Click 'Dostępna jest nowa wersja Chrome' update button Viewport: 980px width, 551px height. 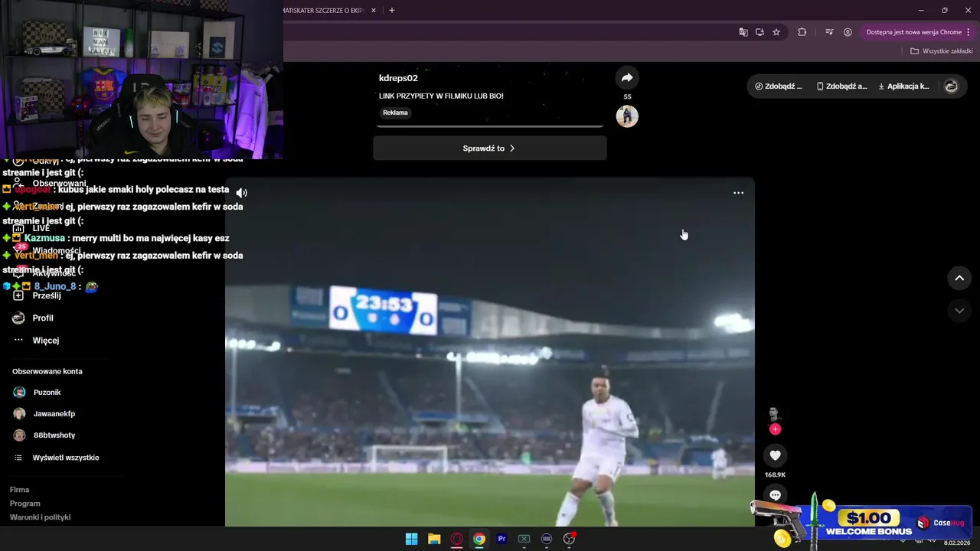pos(913,32)
